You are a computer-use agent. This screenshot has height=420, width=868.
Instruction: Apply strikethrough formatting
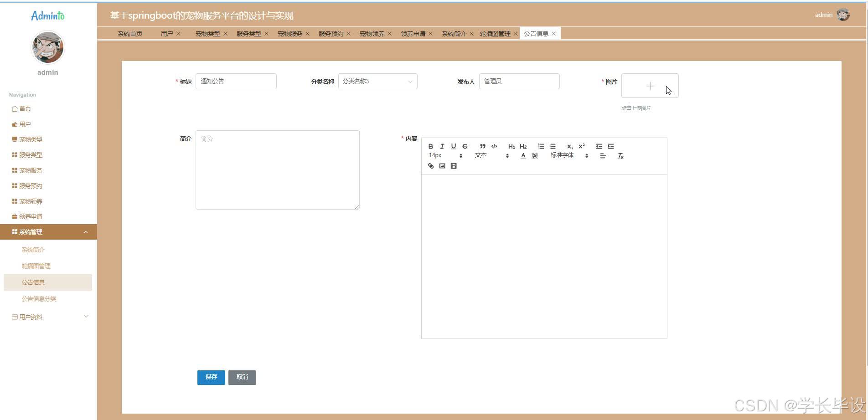(465, 146)
